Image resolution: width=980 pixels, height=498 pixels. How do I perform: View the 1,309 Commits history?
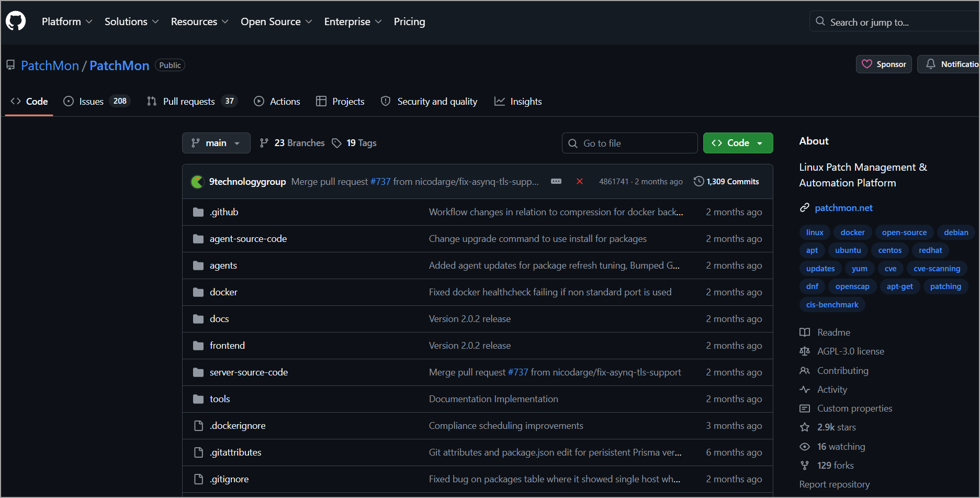click(x=726, y=181)
